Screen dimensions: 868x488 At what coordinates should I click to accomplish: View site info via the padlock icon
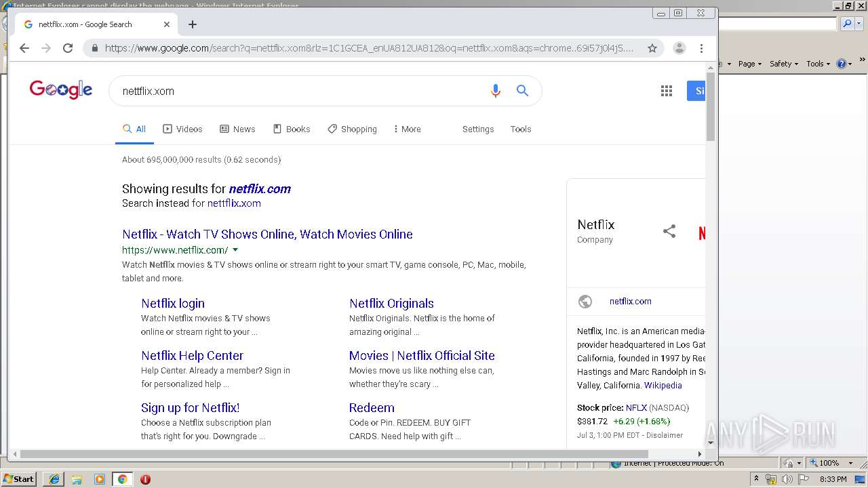[x=94, y=48]
